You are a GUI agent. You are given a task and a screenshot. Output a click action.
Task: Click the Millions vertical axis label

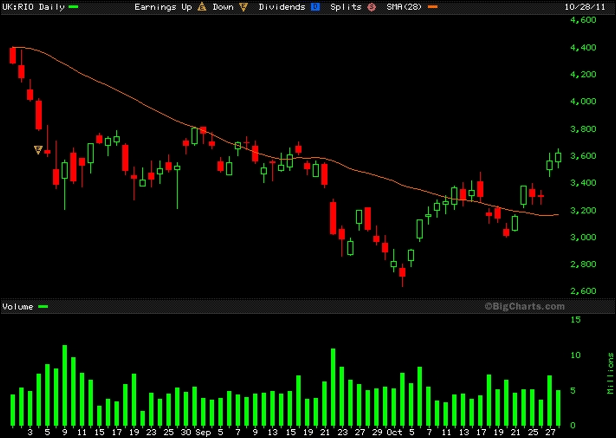click(x=610, y=373)
